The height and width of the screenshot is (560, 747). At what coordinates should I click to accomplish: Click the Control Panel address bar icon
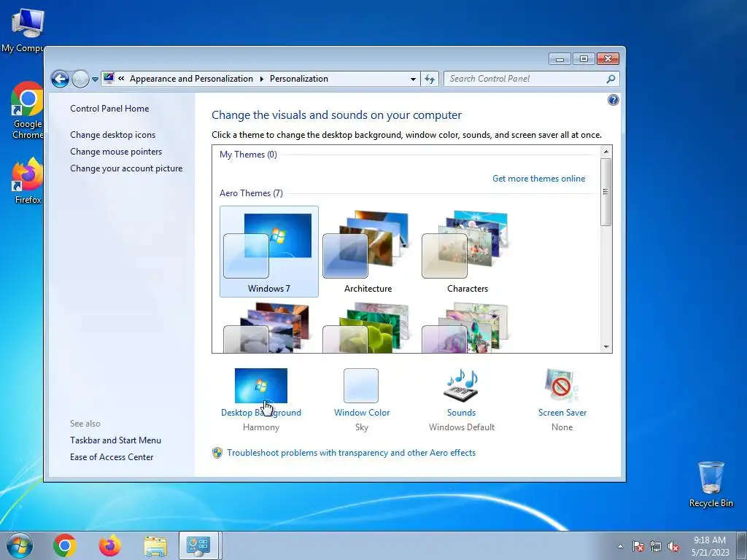(109, 78)
